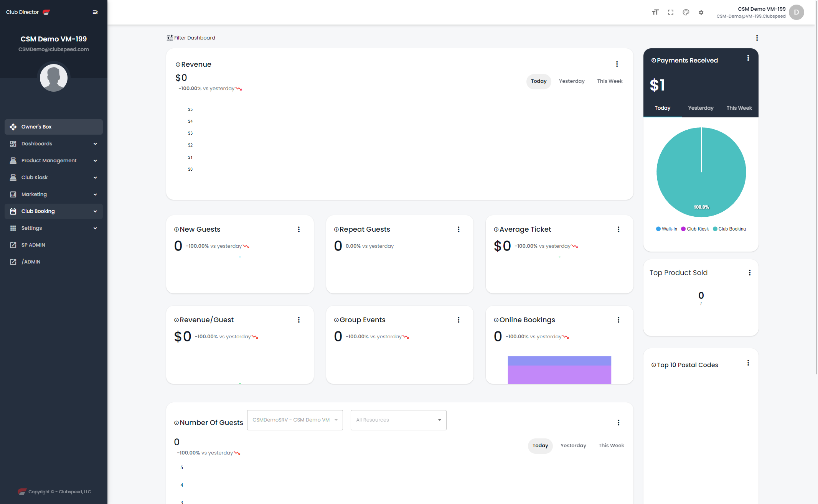
Task: Open the New Guests card options menu
Action: tap(299, 229)
